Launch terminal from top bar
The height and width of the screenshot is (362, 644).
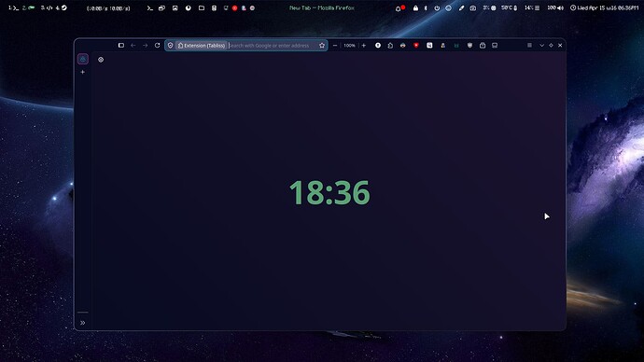[x=150, y=7]
